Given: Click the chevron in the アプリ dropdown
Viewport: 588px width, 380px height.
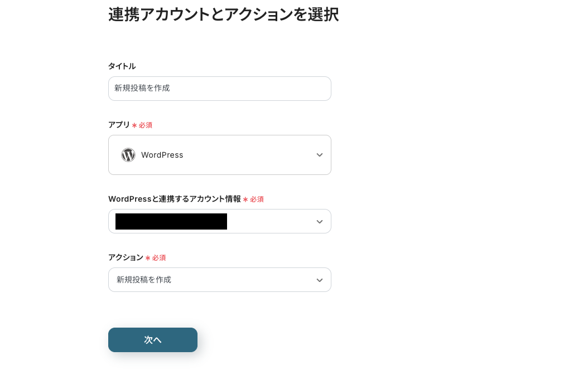Looking at the screenshot, I should [319, 155].
